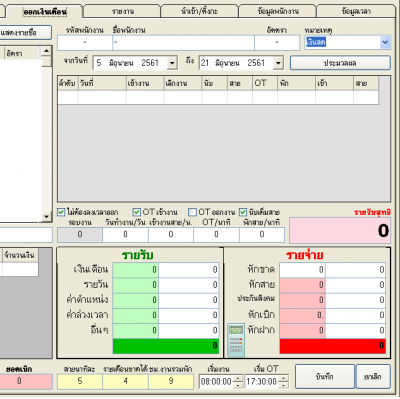Open the start date picker dropdown
Viewport: 400px width, 399px height.
[x=172, y=63]
